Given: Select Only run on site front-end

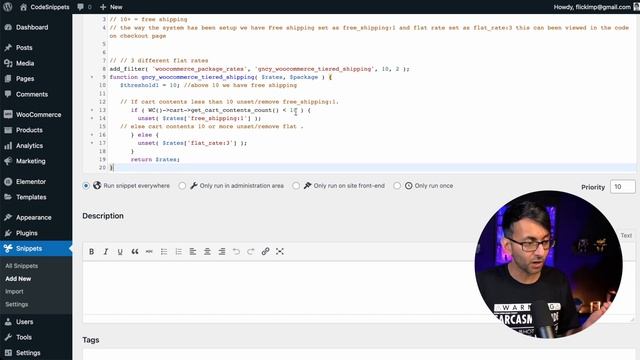Looking at the screenshot, I should pyautogui.click(x=296, y=186).
